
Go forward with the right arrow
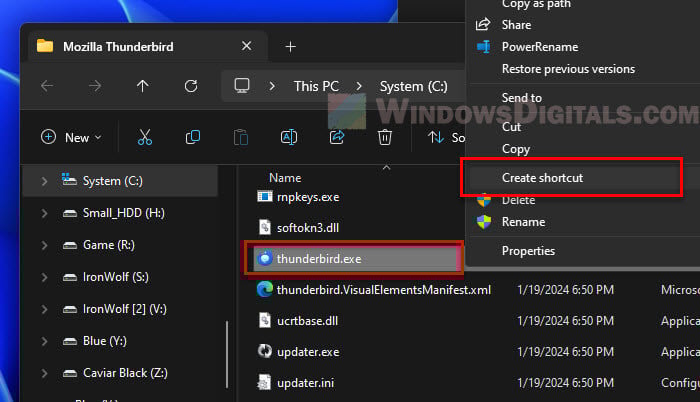(x=95, y=86)
